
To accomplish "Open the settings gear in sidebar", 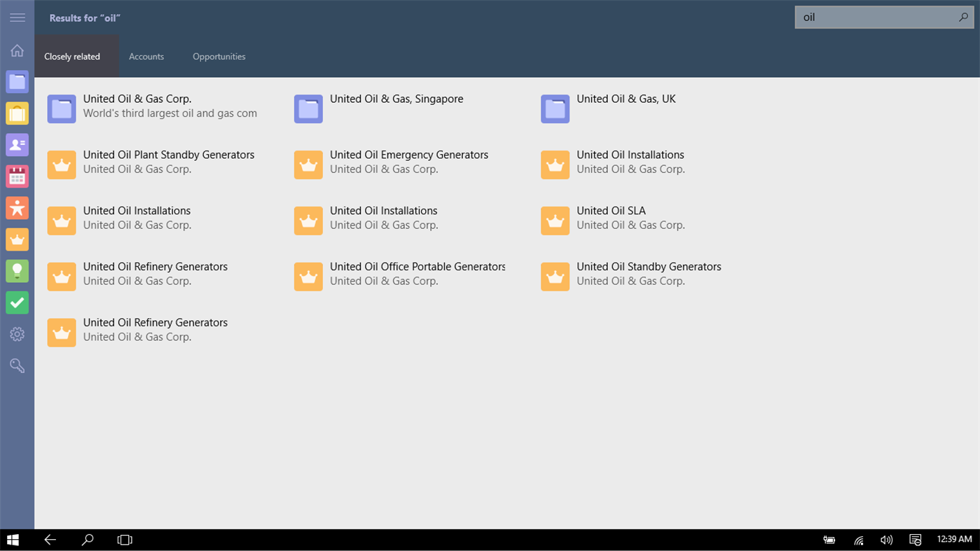I will click(17, 334).
